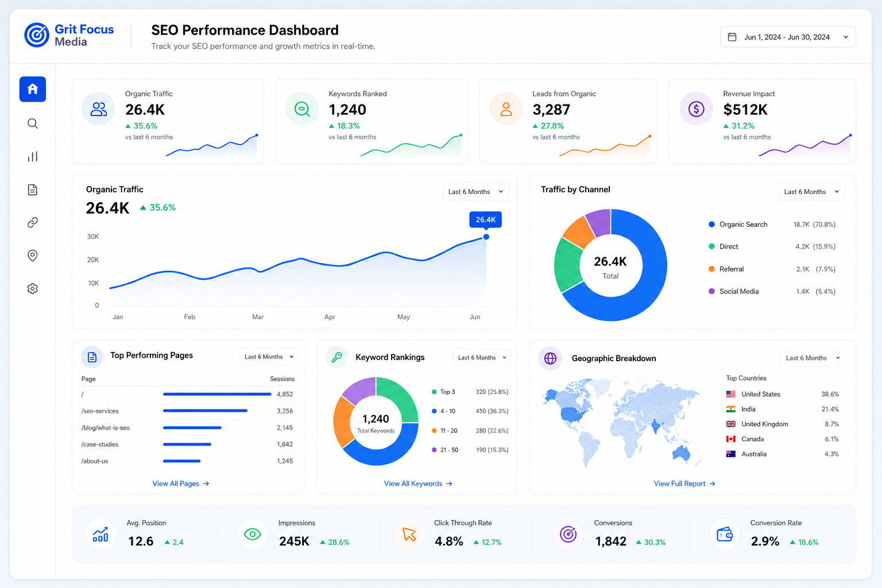882x588 pixels.
Task: Open the Home icon in sidebar
Action: pyautogui.click(x=33, y=89)
